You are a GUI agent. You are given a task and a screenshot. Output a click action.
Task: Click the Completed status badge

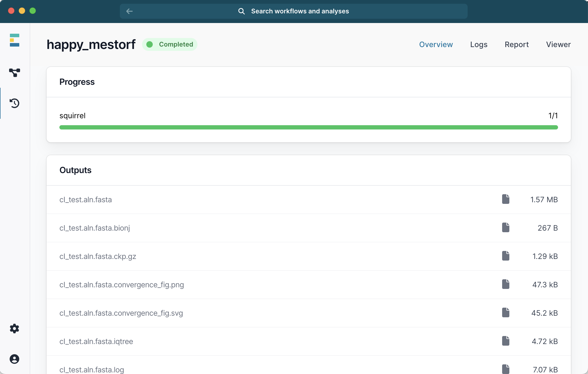pos(170,44)
